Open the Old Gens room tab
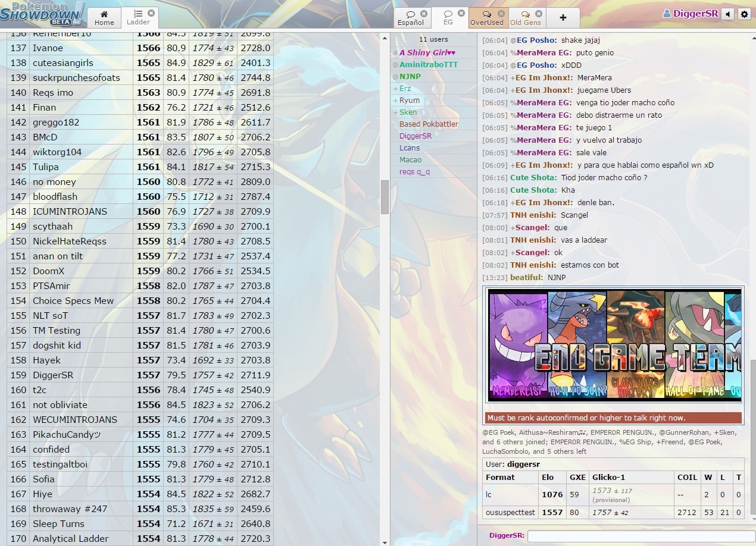756x546 pixels. [x=526, y=17]
